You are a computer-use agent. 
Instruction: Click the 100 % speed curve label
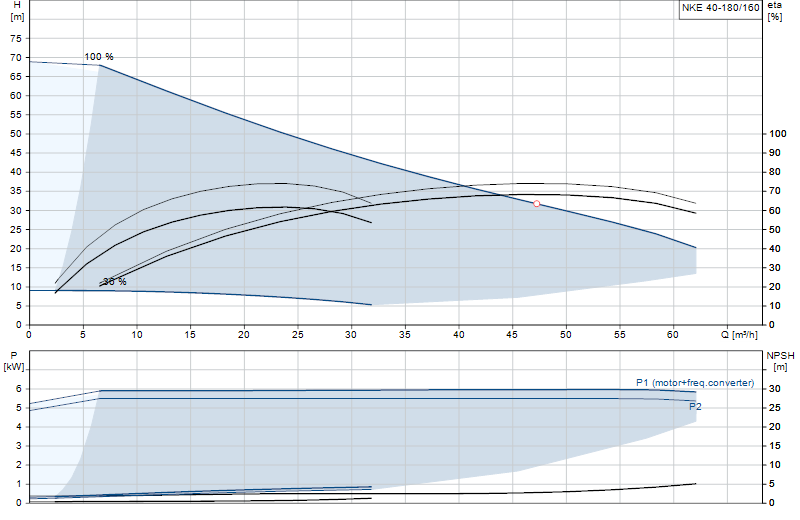coord(99,57)
